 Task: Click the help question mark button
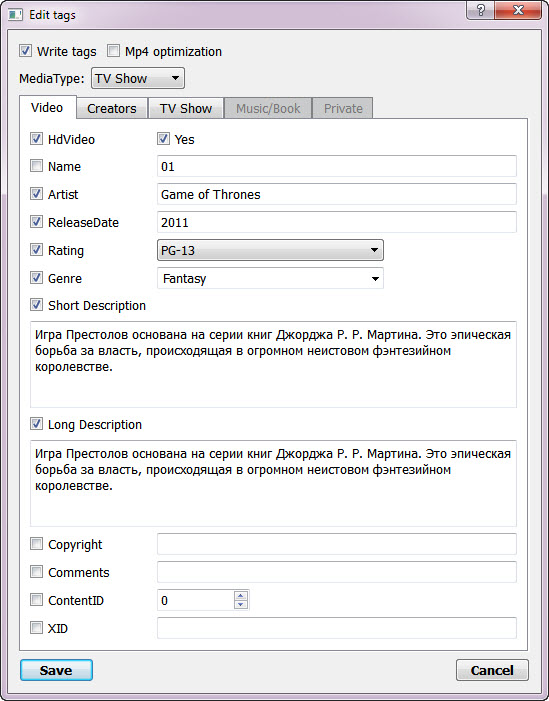pos(481,10)
